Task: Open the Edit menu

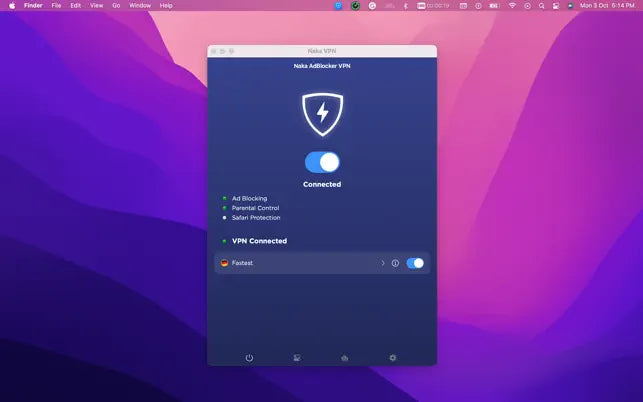Action: [x=75, y=6]
